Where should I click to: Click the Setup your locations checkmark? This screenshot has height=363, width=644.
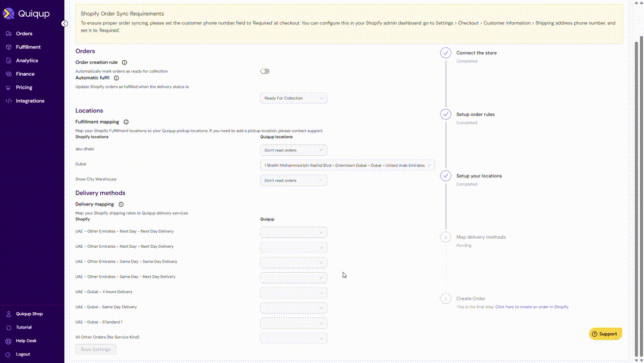tap(445, 176)
